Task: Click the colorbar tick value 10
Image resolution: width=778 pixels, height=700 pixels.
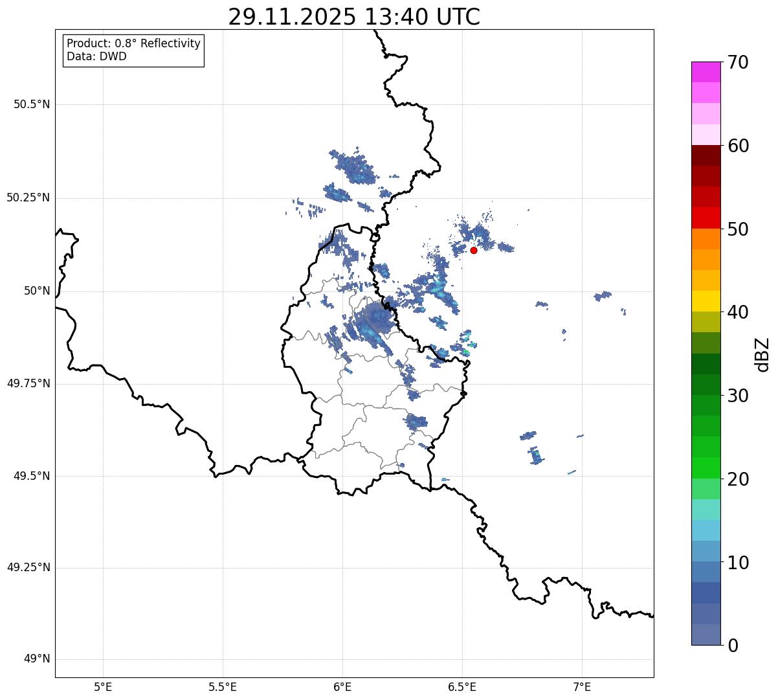Action: tap(737, 563)
